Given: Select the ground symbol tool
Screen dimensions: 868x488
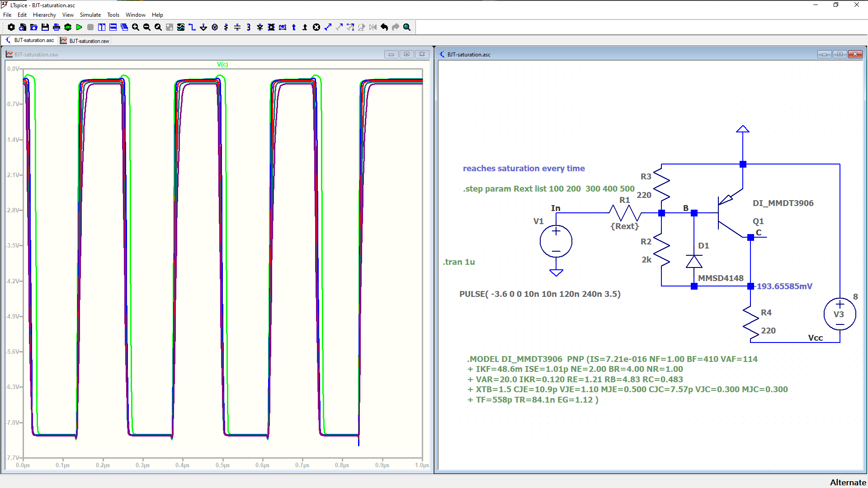Looking at the screenshot, I should pyautogui.click(x=203, y=27).
